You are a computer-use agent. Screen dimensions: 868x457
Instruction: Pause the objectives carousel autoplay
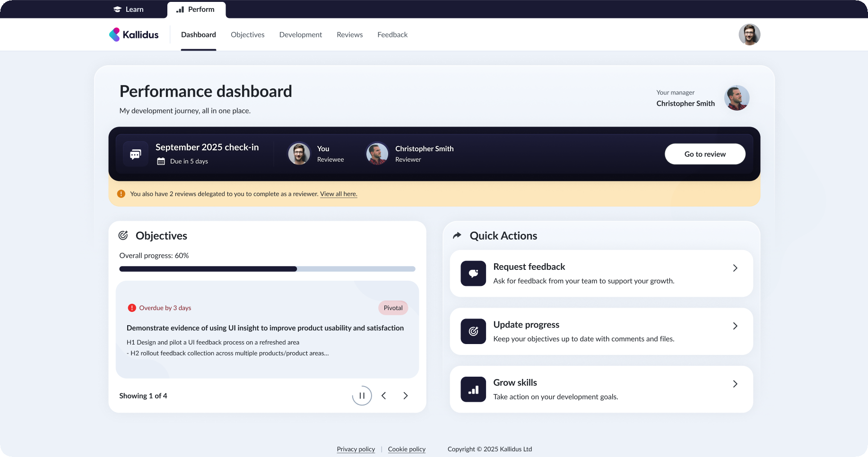[x=362, y=396]
